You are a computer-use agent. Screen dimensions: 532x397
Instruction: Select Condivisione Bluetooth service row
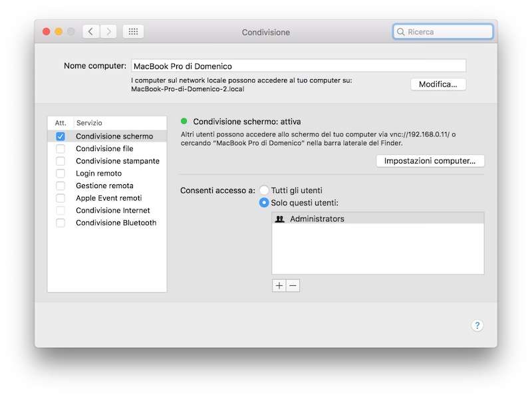107,223
